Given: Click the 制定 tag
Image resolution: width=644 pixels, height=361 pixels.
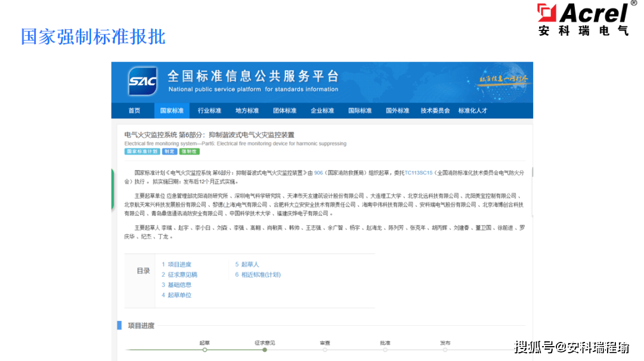Looking at the screenshot, I should click(x=169, y=152).
